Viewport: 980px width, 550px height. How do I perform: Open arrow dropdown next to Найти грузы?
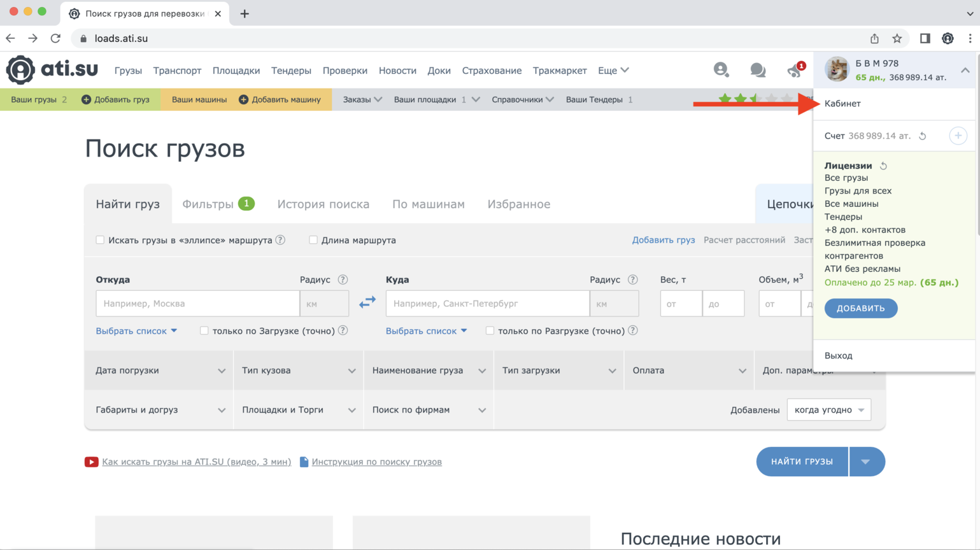click(x=867, y=462)
